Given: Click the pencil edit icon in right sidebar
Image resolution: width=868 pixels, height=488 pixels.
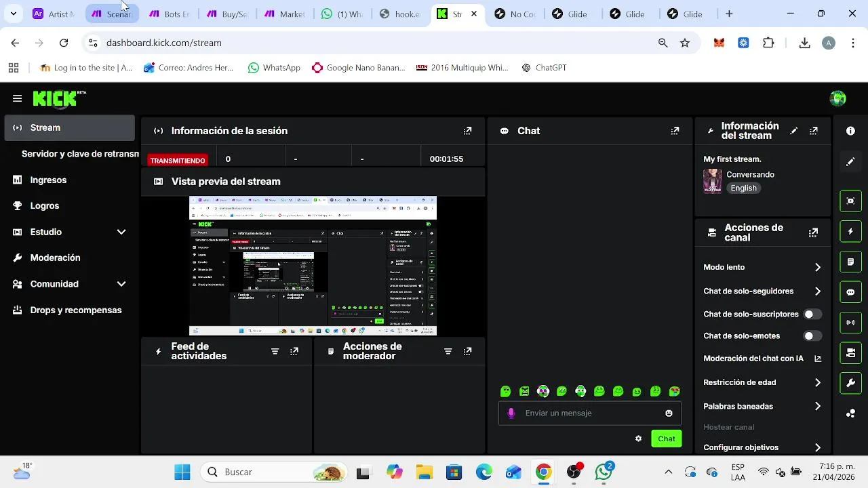Looking at the screenshot, I should [850, 162].
